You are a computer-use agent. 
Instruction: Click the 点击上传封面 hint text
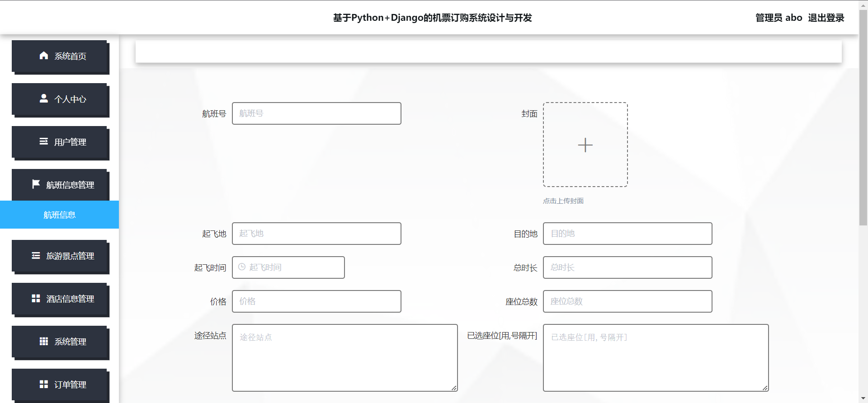click(563, 201)
